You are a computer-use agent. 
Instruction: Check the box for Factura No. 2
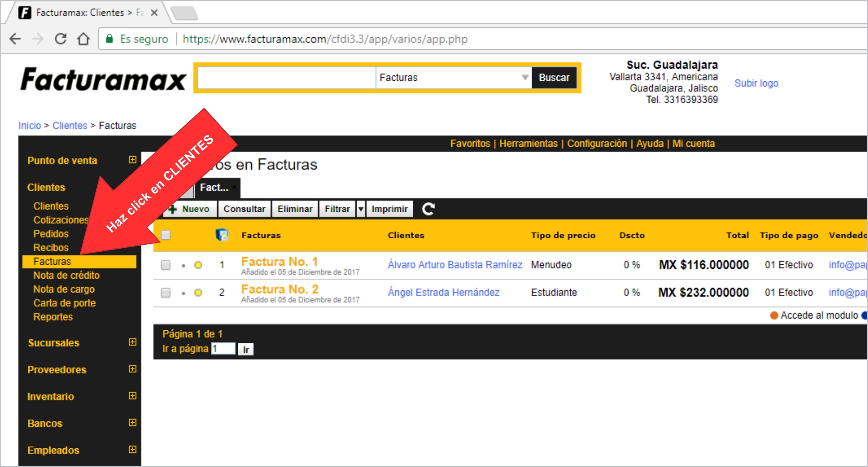pos(165,293)
